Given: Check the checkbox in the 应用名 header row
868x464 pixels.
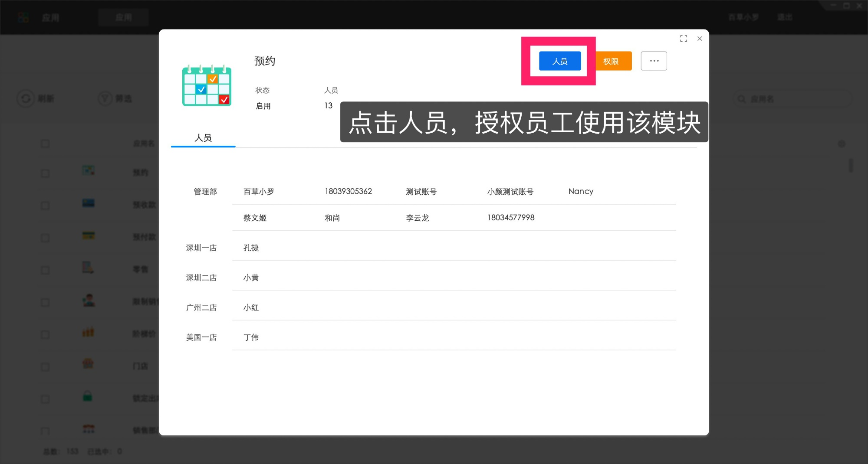Looking at the screenshot, I should tap(45, 143).
